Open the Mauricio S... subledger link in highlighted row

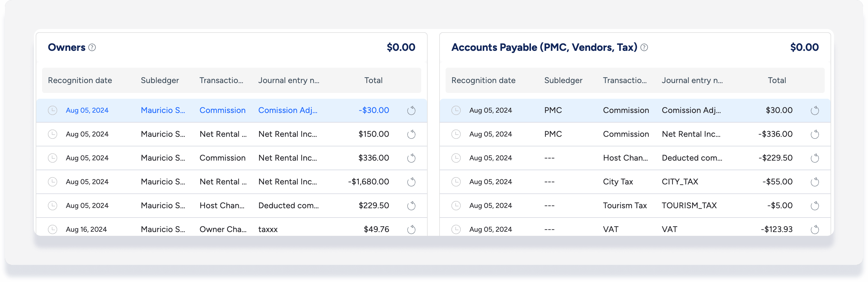[163, 110]
